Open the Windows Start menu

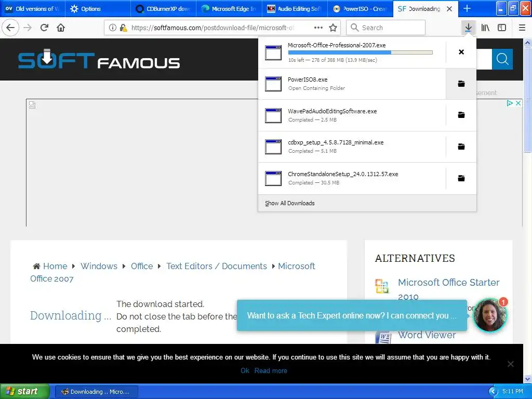click(25, 391)
